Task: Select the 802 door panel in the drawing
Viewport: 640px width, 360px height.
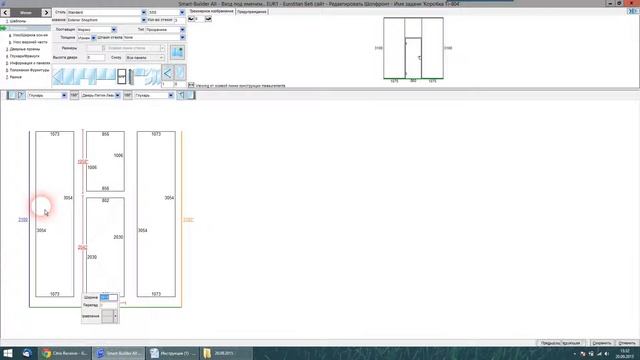Action: (x=105, y=247)
